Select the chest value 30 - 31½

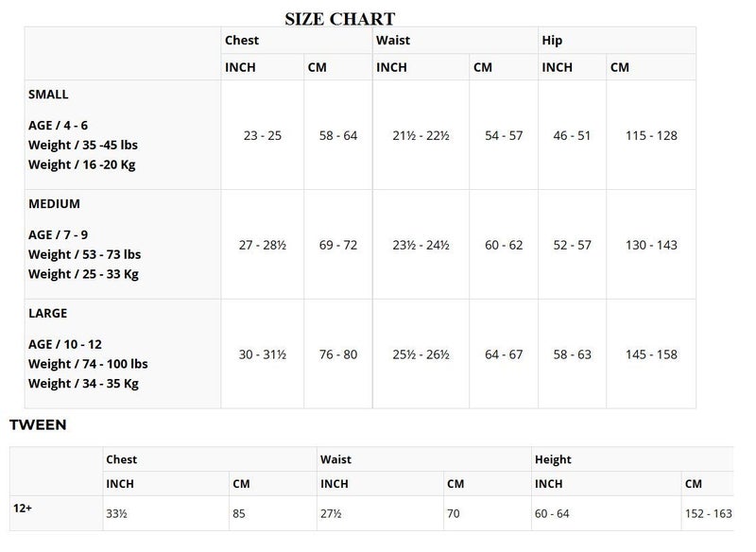pos(262,354)
